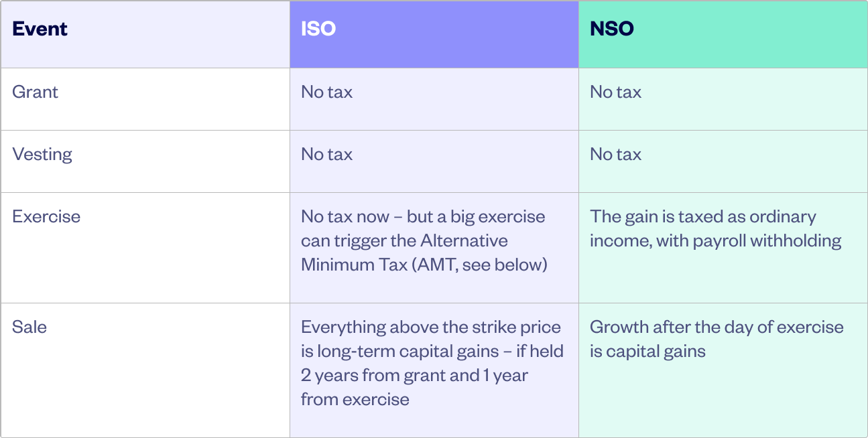Click 'from exercise' last line in ISO Sale
The width and height of the screenshot is (868, 438).
355,399
